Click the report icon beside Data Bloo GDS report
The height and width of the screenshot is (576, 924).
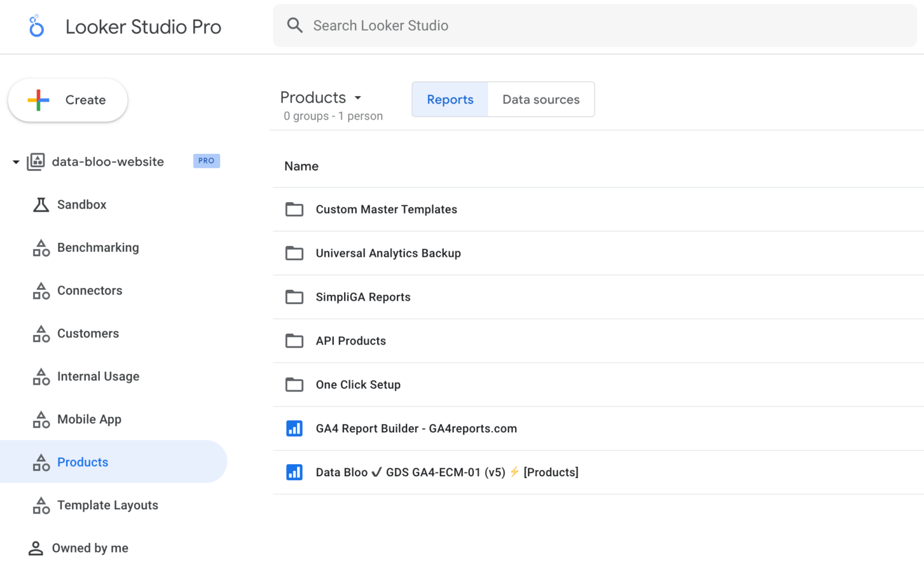pos(294,472)
